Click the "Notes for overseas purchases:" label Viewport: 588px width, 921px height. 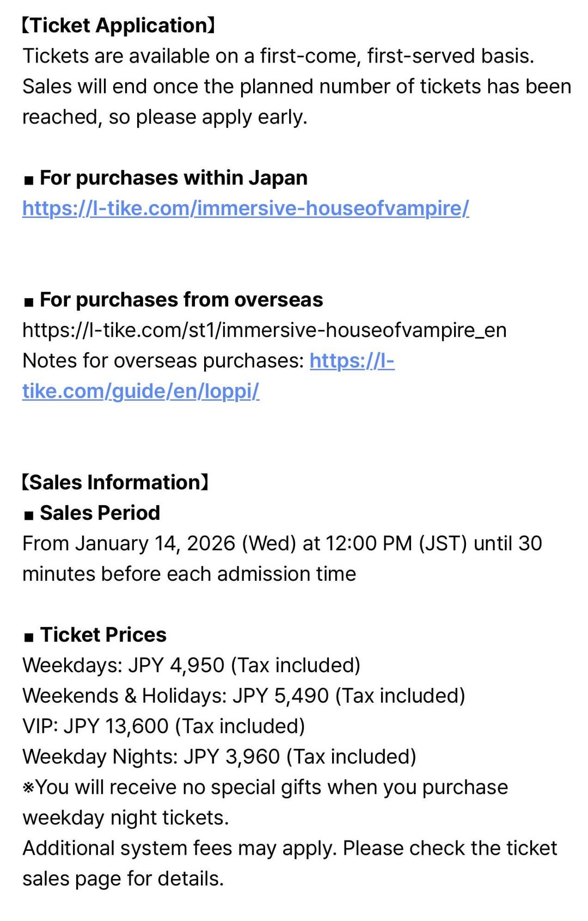click(163, 361)
